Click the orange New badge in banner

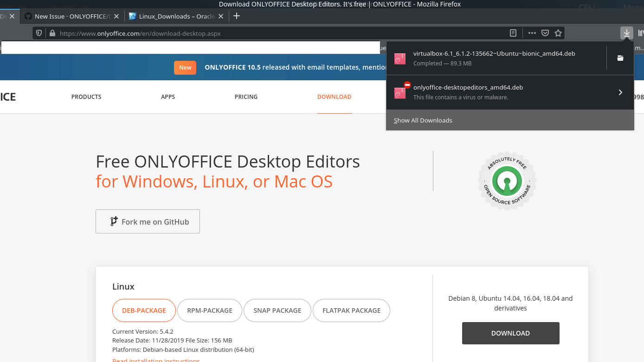point(185,68)
